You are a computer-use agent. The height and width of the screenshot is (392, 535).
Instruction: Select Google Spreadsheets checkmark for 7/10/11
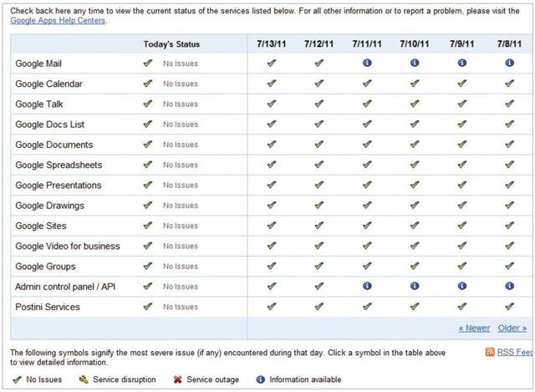click(x=415, y=165)
